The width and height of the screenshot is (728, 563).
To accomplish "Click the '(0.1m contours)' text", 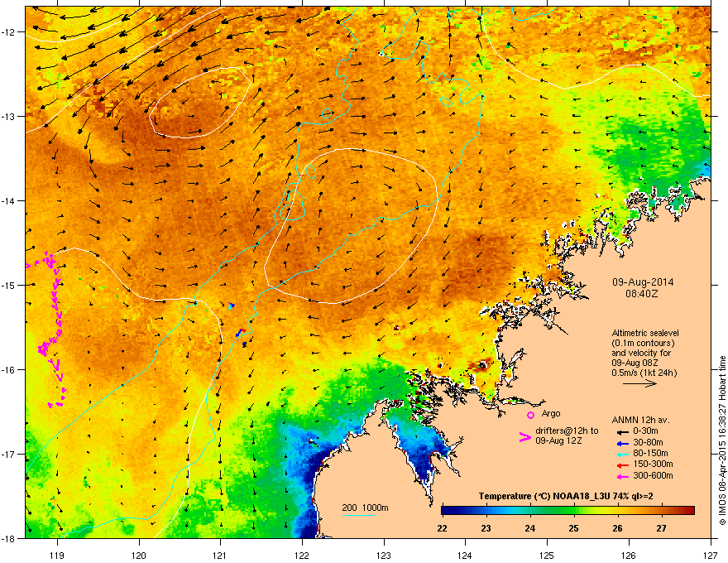I will pyautogui.click(x=643, y=343).
